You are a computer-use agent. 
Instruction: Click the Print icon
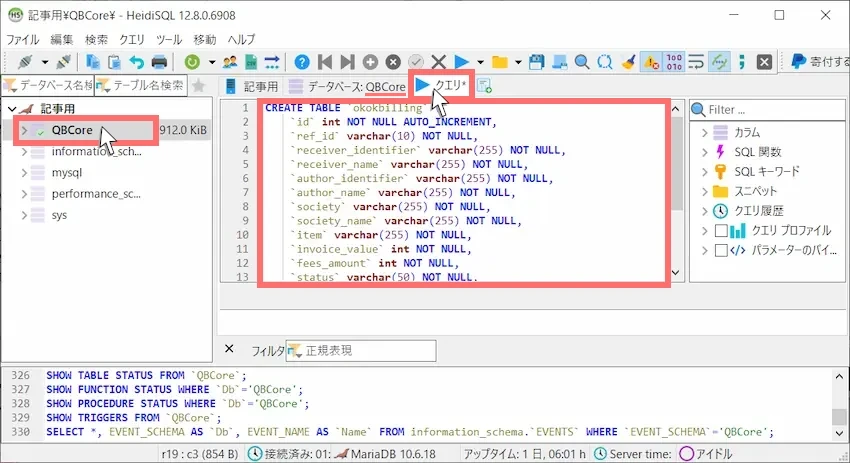159,62
